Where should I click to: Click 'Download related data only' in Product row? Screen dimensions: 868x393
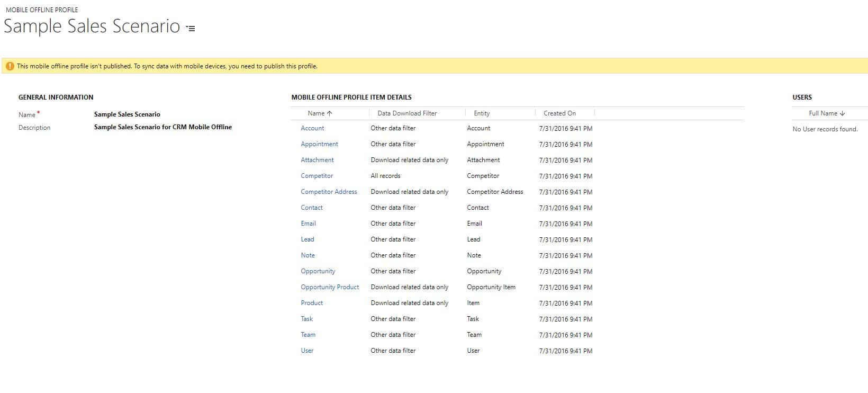click(409, 303)
